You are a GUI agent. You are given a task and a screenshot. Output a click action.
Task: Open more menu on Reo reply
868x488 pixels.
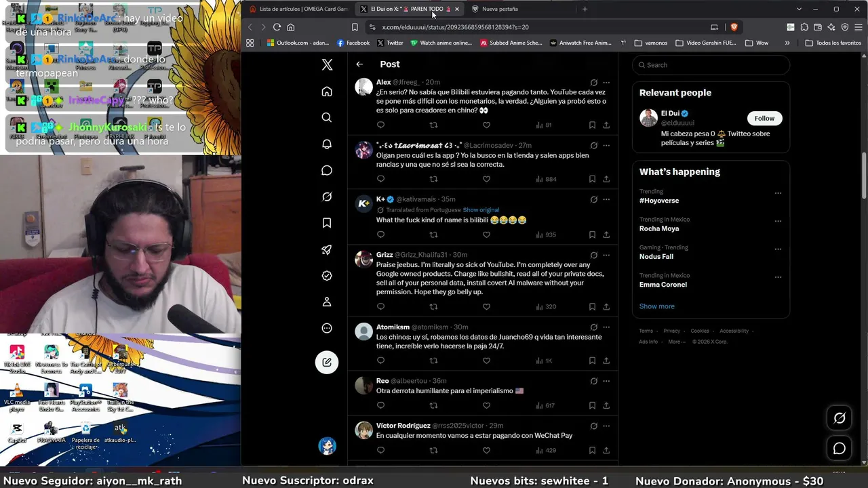[606, 382]
